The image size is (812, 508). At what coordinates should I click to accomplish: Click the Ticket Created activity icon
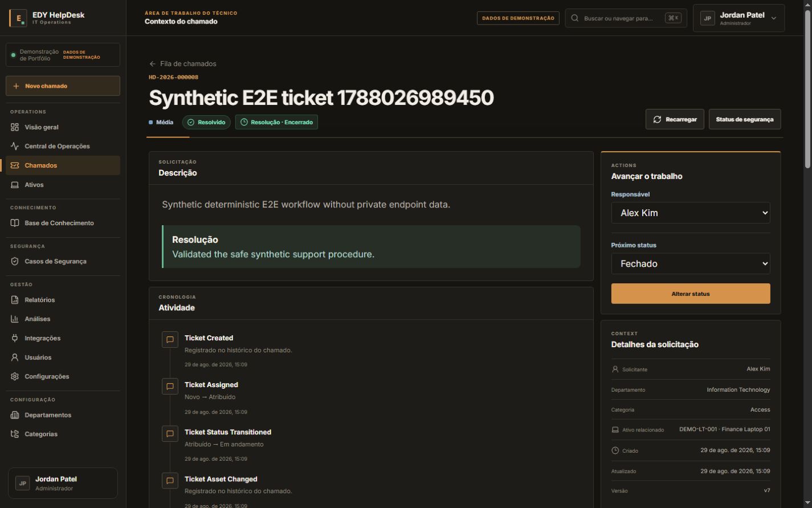point(169,339)
